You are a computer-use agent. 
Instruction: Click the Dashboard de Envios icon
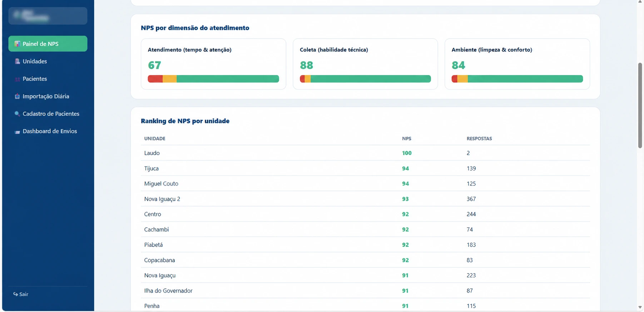[17, 132]
